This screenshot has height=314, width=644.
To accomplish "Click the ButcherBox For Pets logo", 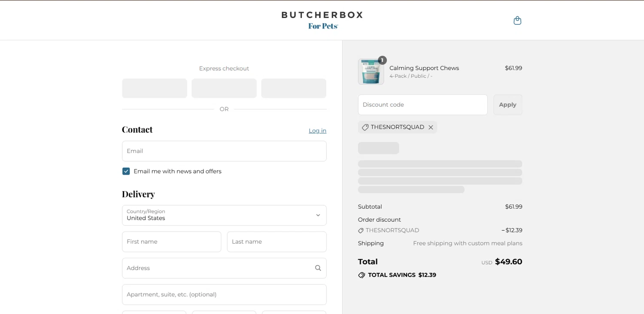I will tap(322, 20).
